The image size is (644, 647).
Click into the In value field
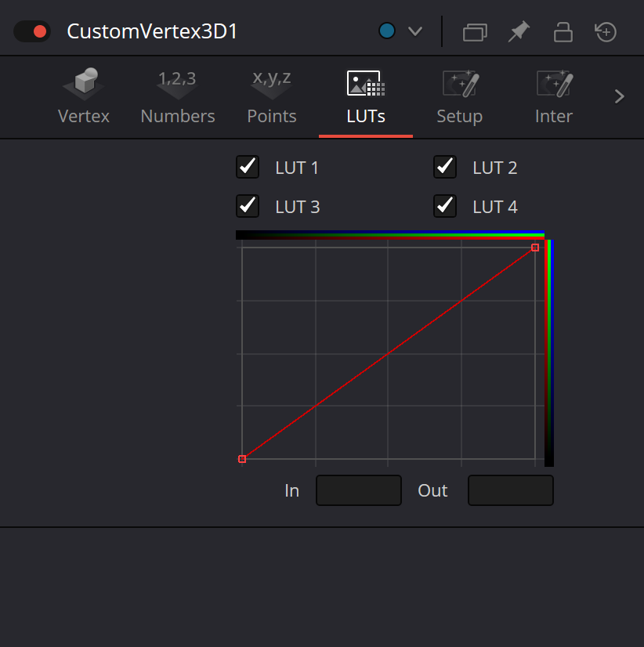click(x=358, y=490)
